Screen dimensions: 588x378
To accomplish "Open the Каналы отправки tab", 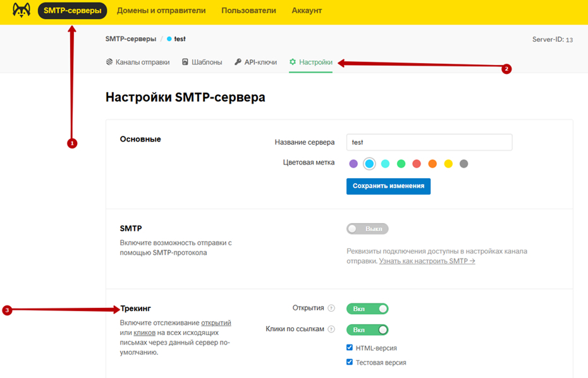I will 138,63.
